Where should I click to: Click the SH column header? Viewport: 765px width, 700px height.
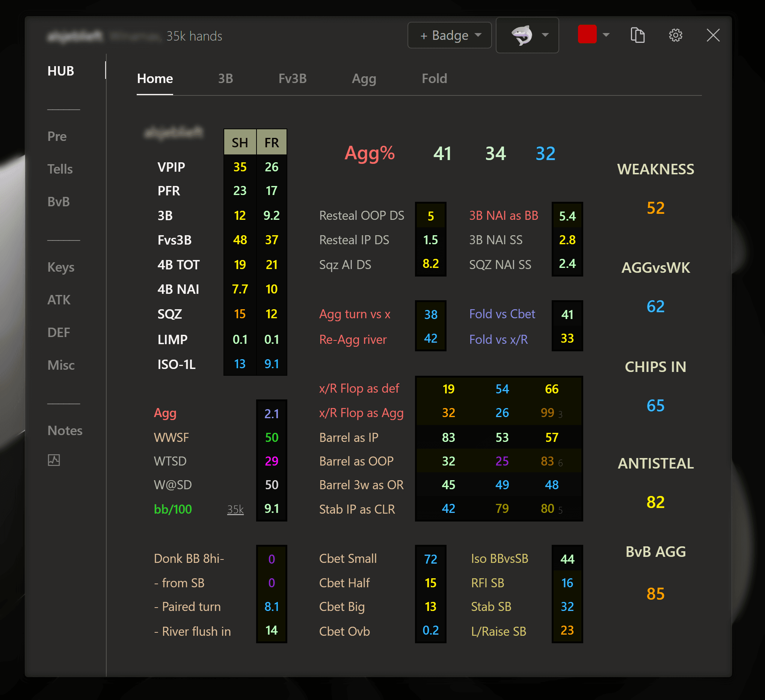tap(240, 143)
